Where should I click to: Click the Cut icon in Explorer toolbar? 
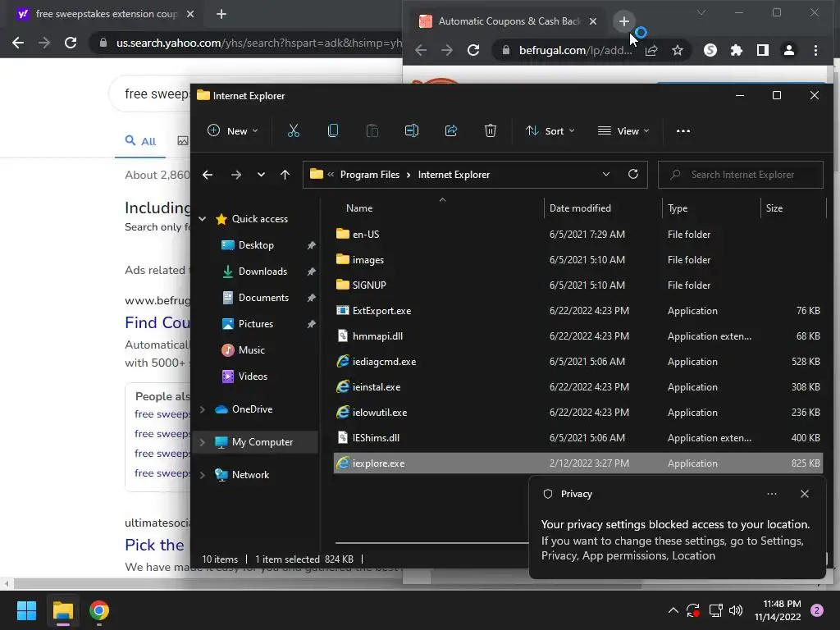tap(294, 130)
